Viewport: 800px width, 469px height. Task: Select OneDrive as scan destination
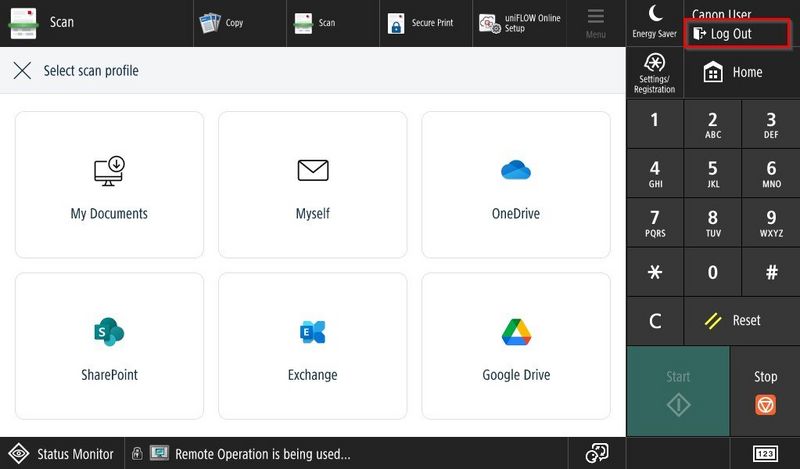515,185
